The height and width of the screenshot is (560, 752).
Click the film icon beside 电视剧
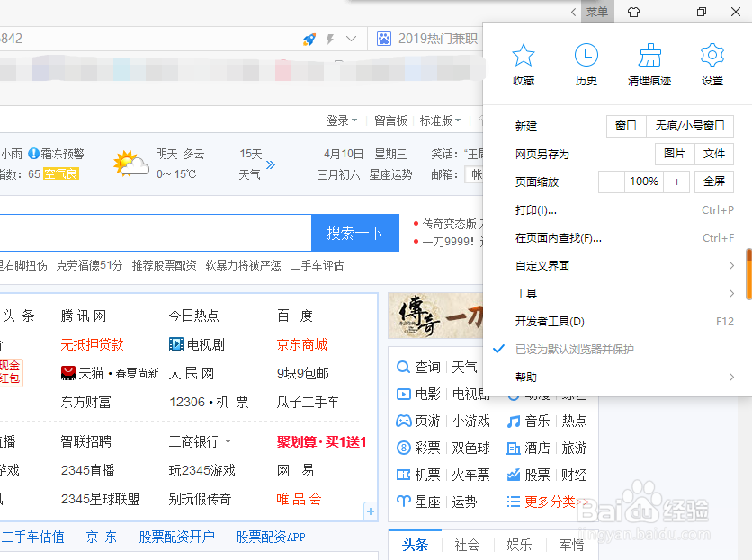pos(176,344)
